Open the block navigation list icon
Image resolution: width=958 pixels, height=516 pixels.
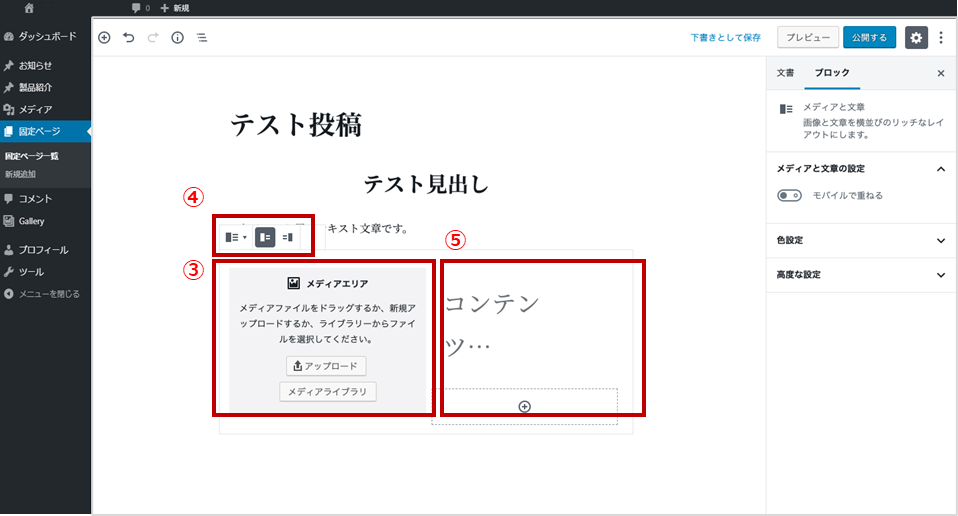[x=201, y=37]
